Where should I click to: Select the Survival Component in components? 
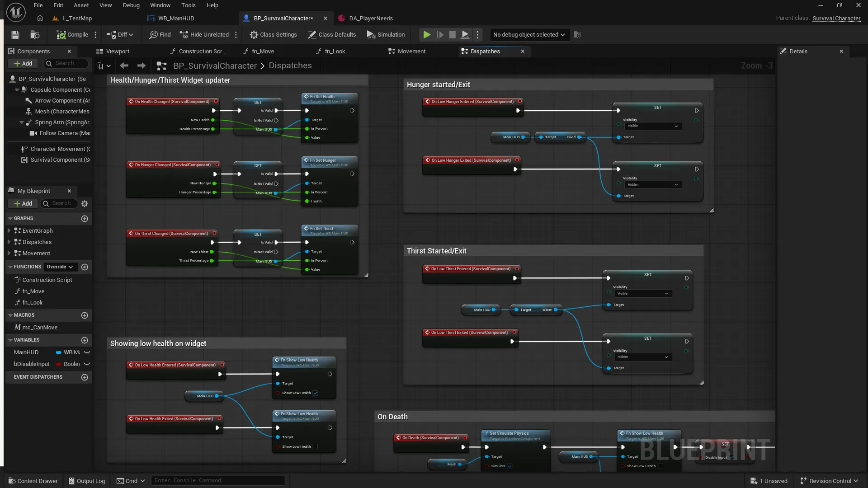tap(55, 160)
